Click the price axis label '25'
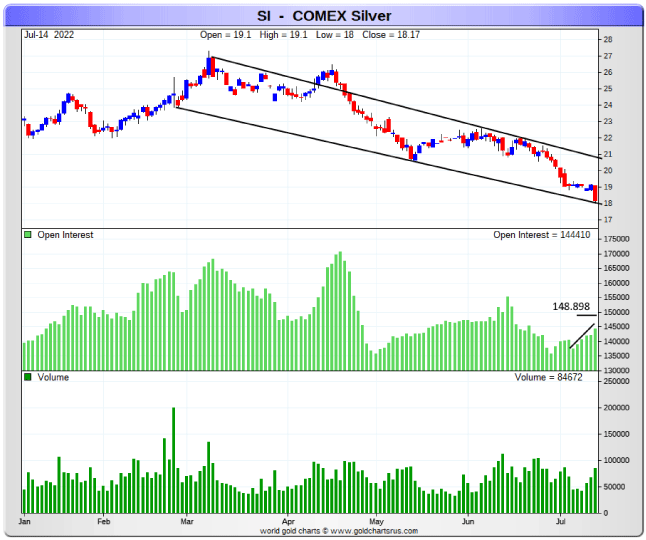646x540 pixels. coord(608,89)
